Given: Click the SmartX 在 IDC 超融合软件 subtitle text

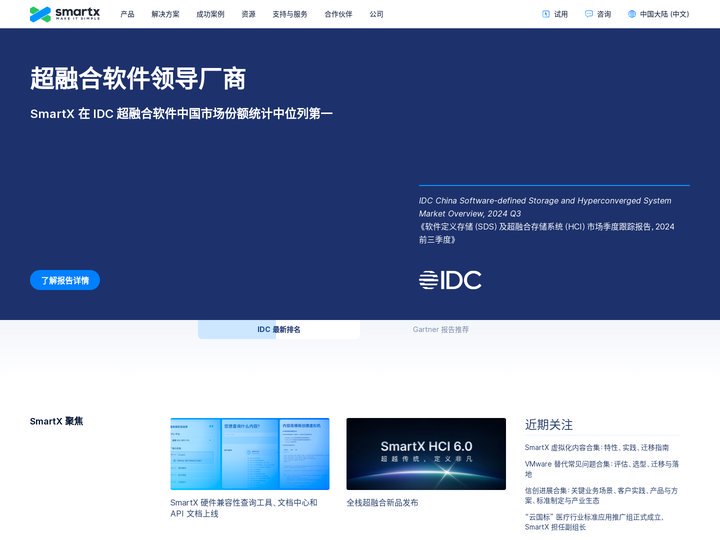Looking at the screenshot, I should [181, 113].
